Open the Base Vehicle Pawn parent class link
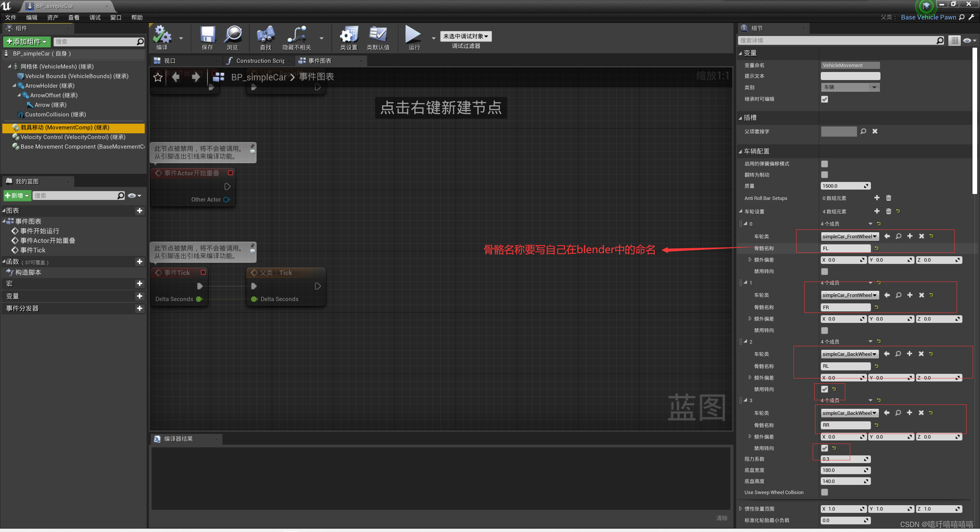Image resolution: width=980 pixels, height=532 pixels. coord(928,17)
